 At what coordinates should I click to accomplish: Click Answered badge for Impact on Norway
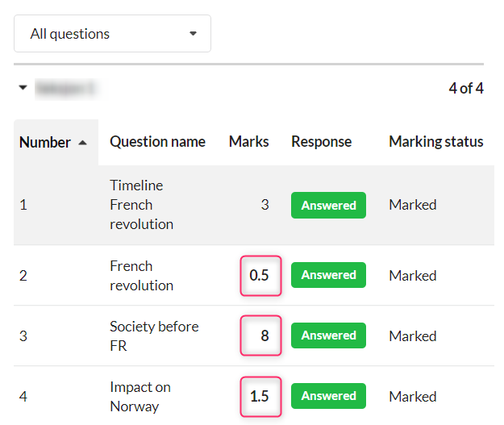328,396
